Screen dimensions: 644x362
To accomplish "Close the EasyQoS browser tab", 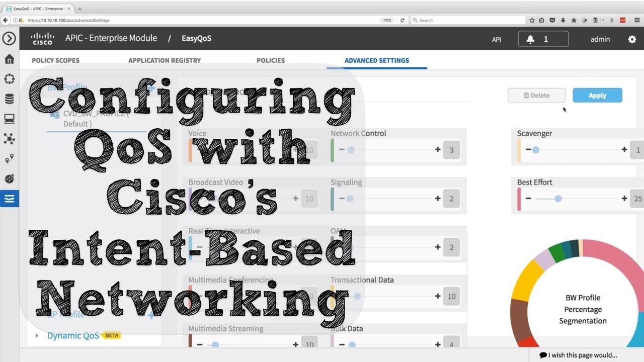I will pyautogui.click(x=69, y=9).
